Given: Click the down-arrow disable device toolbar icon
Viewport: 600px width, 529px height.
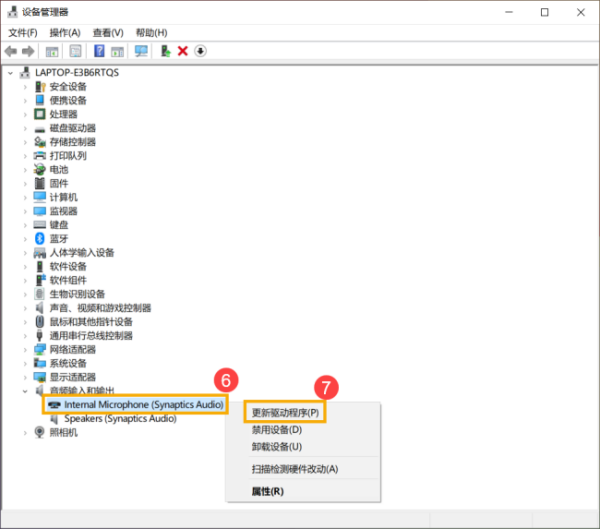Looking at the screenshot, I should coord(200,51).
